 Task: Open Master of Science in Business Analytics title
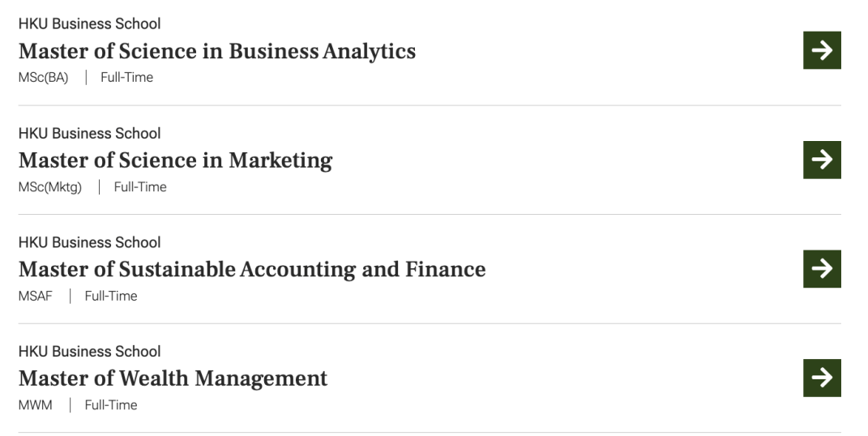coord(216,52)
